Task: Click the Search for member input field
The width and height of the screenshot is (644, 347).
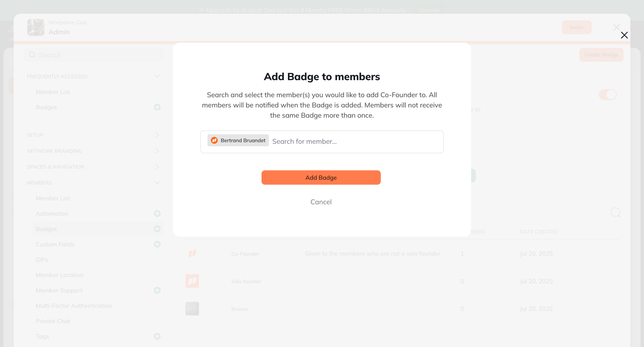Action: (356, 142)
